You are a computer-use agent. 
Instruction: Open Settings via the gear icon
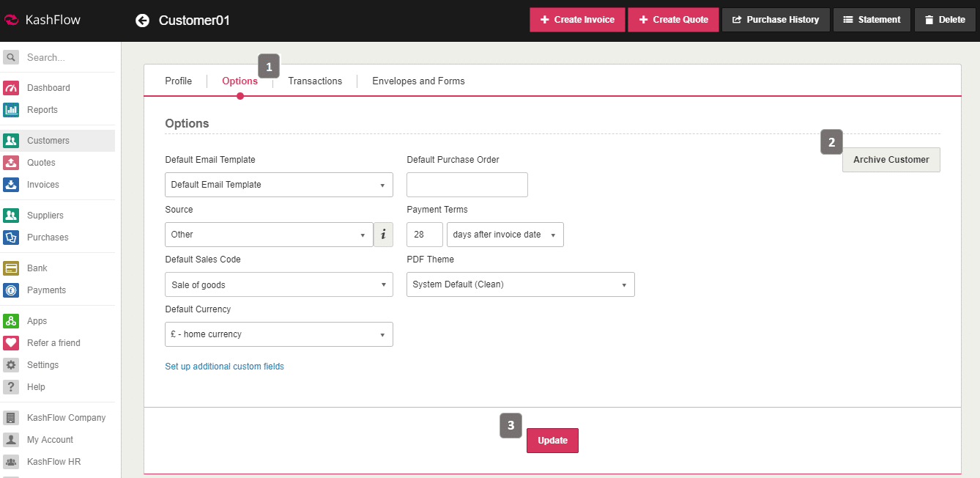11,365
